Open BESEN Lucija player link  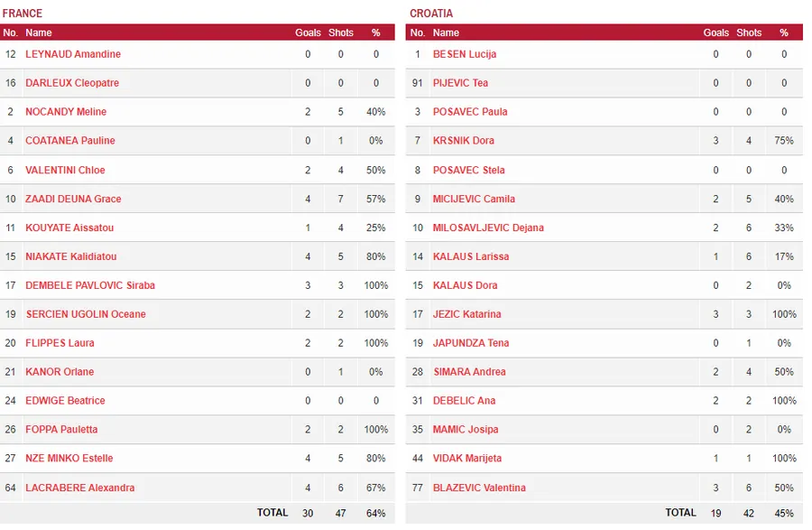pyautogui.click(x=465, y=54)
